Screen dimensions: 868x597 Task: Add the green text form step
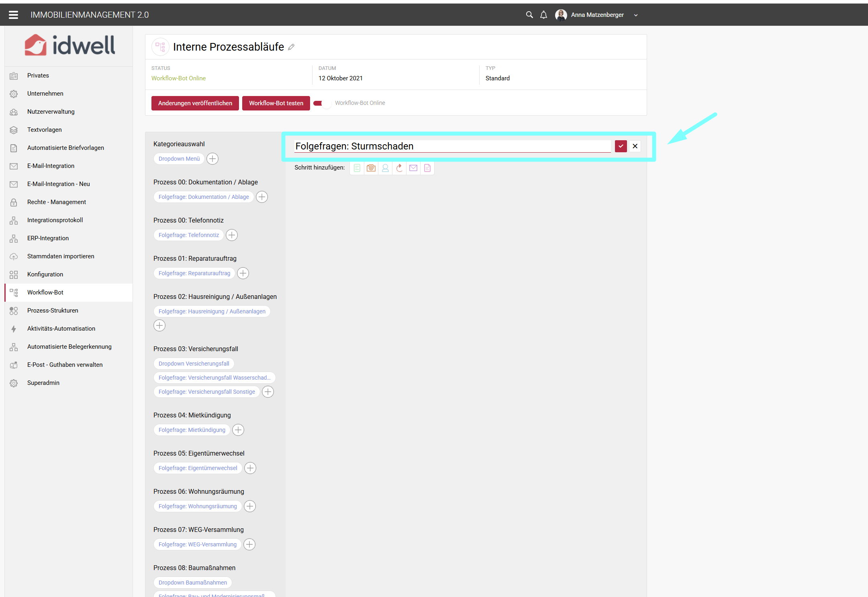pos(357,168)
